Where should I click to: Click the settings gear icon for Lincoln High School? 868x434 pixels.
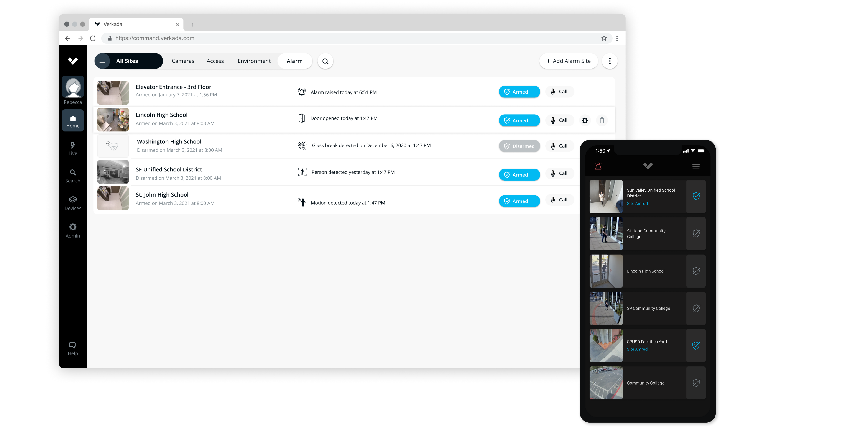585,121
